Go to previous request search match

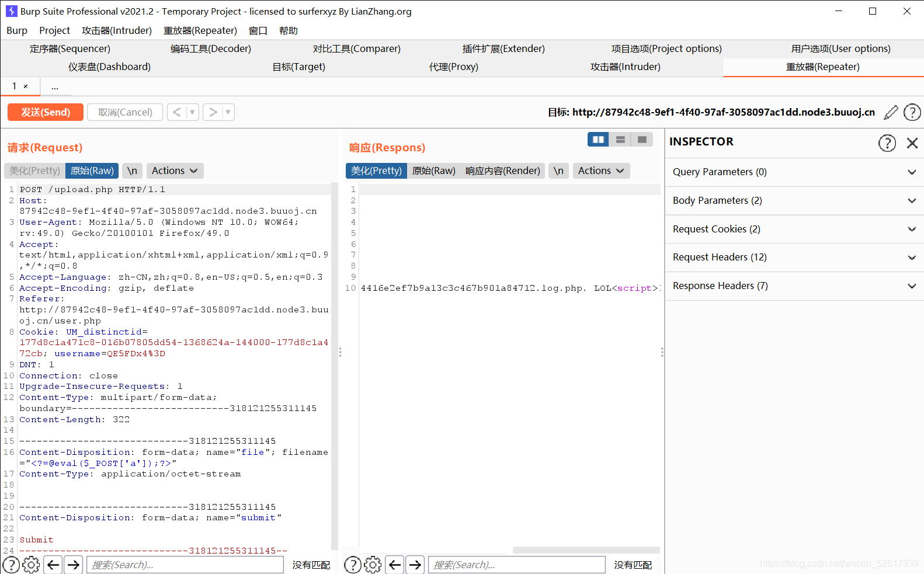tap(53, 565)
